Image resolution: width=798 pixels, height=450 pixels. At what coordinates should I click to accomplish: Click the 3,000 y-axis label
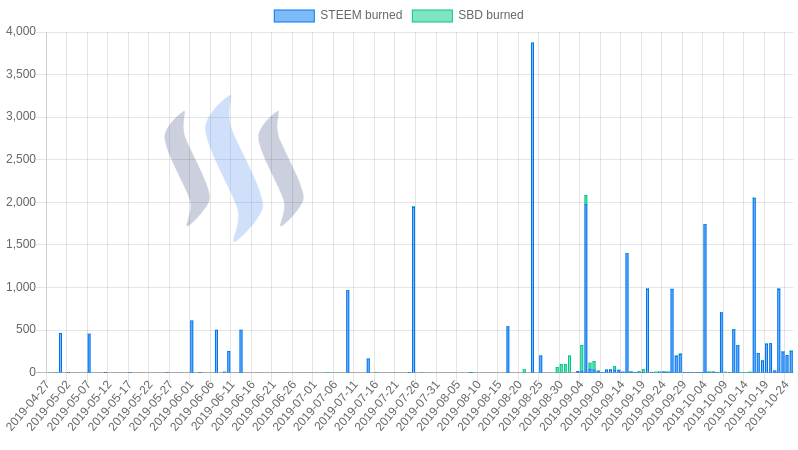[x=21, y=117]
